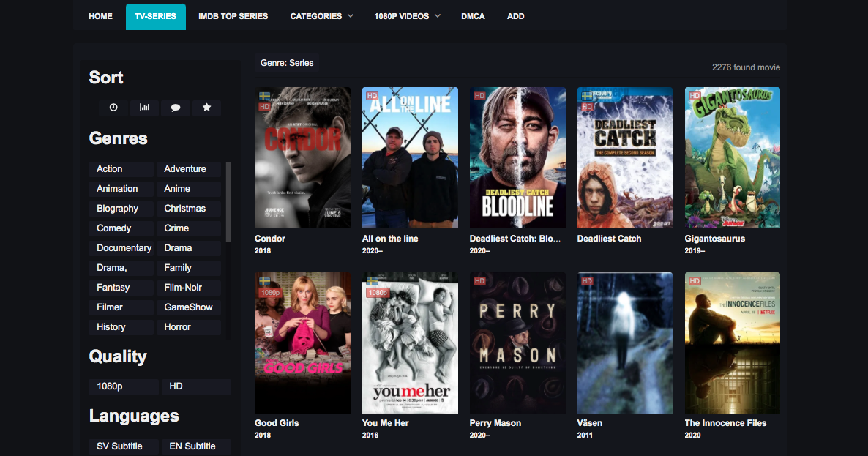The height and width of the screenshot is (456, 868).
Task: Click the You Me Her title link
Action: tap(385, 423)
